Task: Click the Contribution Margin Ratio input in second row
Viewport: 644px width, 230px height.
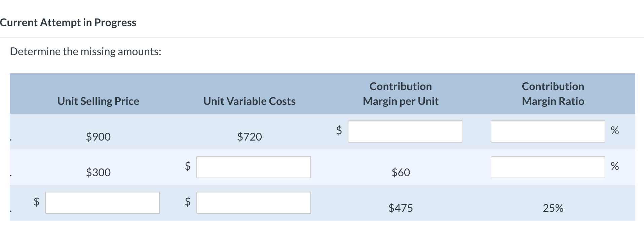Action: coord(547,167)
